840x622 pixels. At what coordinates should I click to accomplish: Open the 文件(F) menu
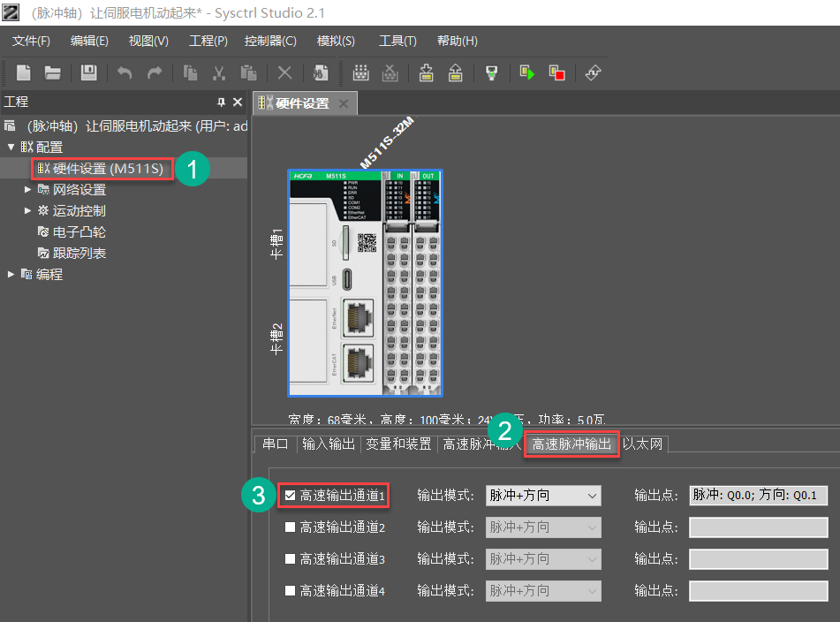pyautogui.click(x=31, y=41)
